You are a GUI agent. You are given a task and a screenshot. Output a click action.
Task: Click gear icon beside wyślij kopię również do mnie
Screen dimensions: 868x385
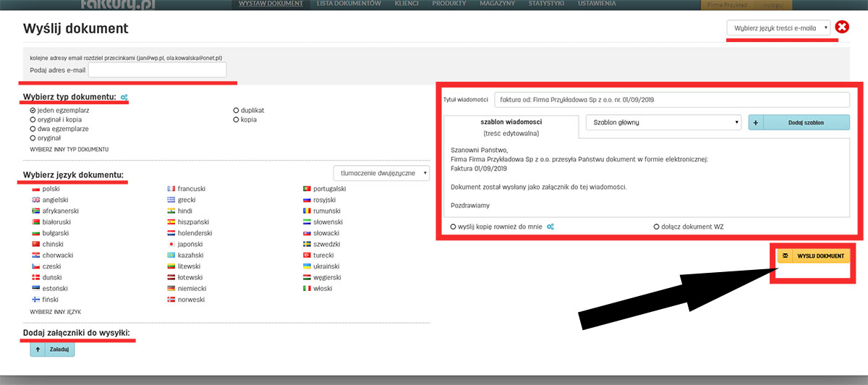[x=550, y=227]
